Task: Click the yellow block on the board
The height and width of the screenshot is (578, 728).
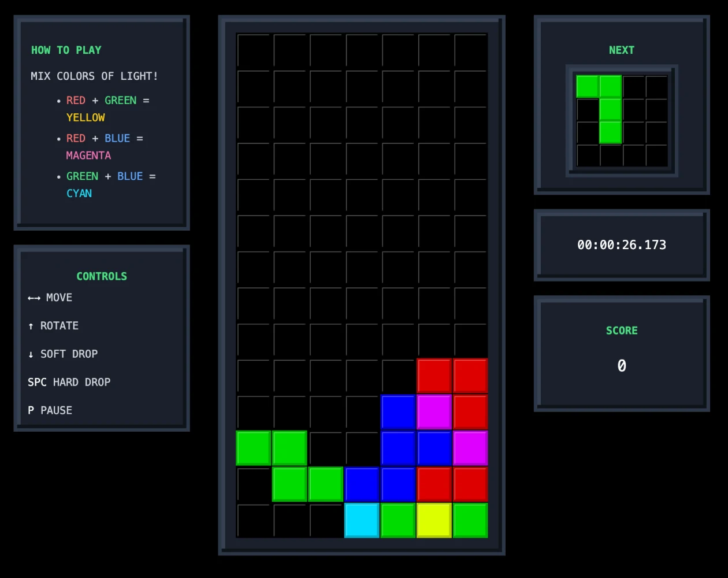Action: 434,520
